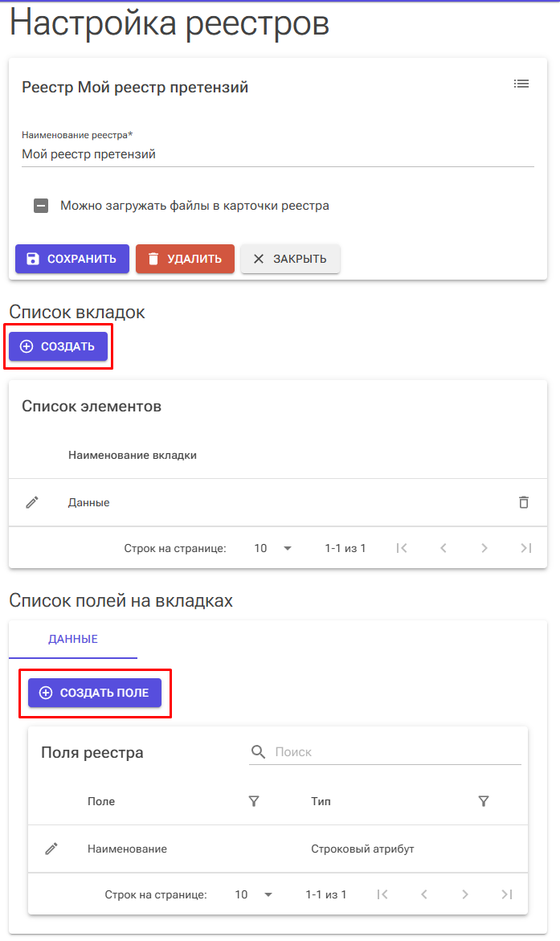Viewport: 560px width, 941px height.
Task: Edit the Данные tab row pencil icon
Action: (32, 502)
